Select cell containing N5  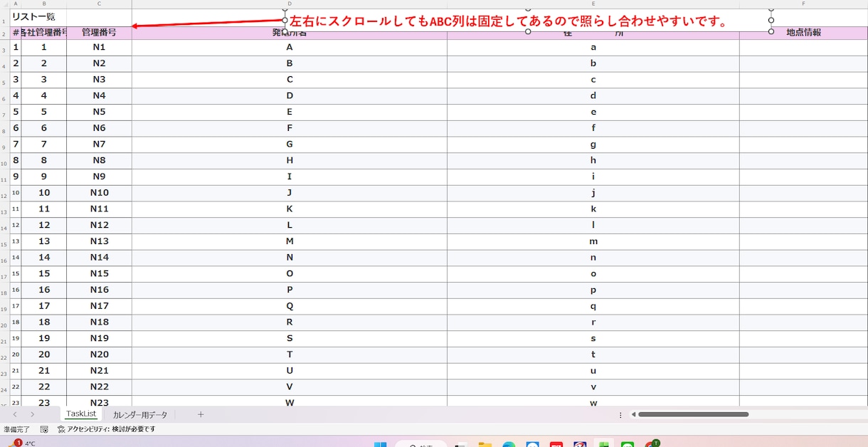[99, 112]
